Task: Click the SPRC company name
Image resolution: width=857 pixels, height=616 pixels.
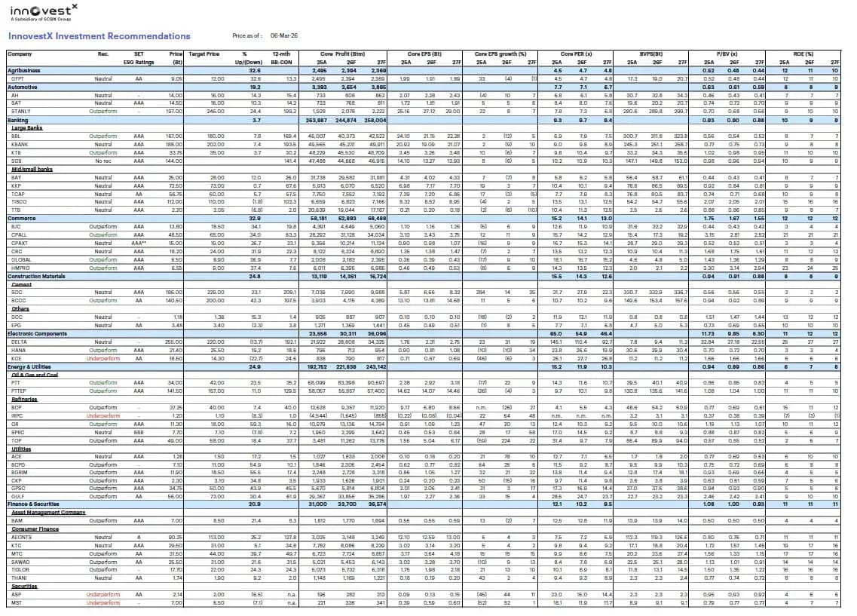Action: 17,432
